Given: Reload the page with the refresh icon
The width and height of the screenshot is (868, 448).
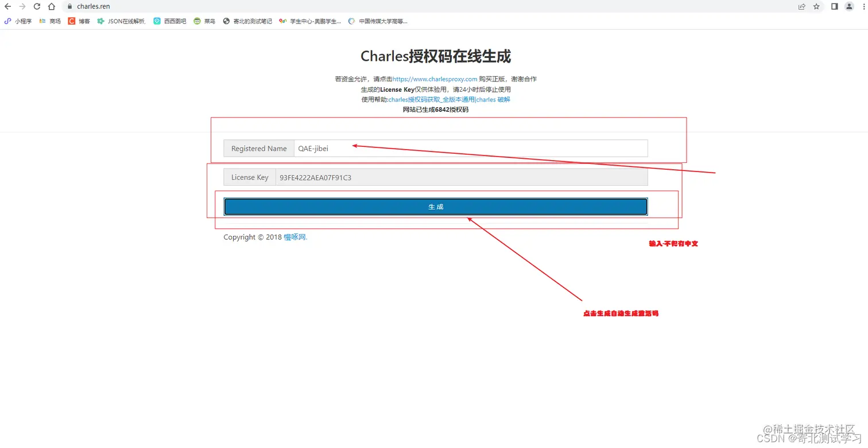Looking at the screenshot, I should (37, 7).
